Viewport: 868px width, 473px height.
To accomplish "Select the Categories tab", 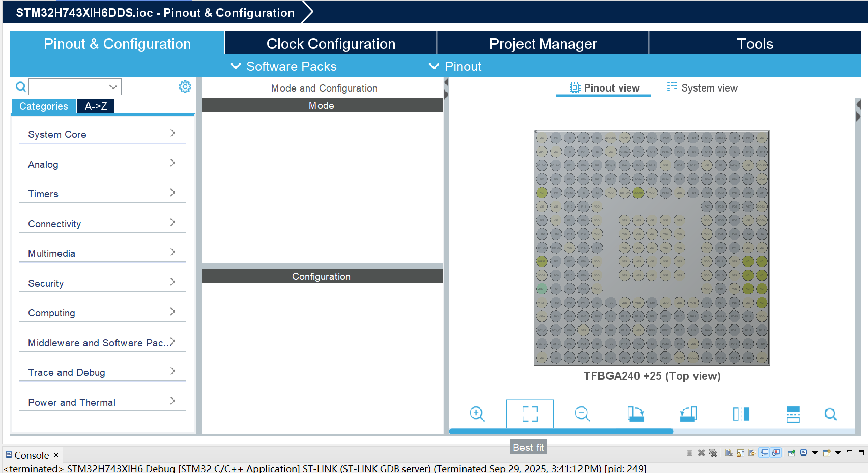I will coord(44,106).
